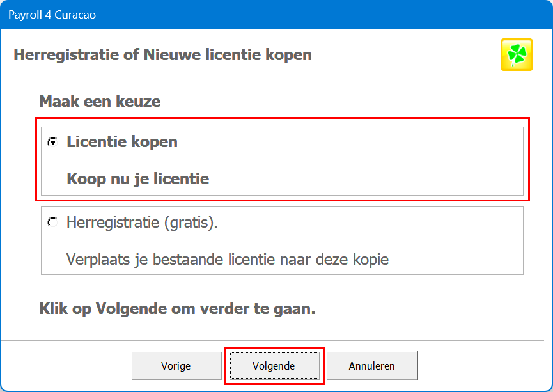Click the green clover icon
The width and height of the screenshot is (553, 392).
click(x=517, y=54)
